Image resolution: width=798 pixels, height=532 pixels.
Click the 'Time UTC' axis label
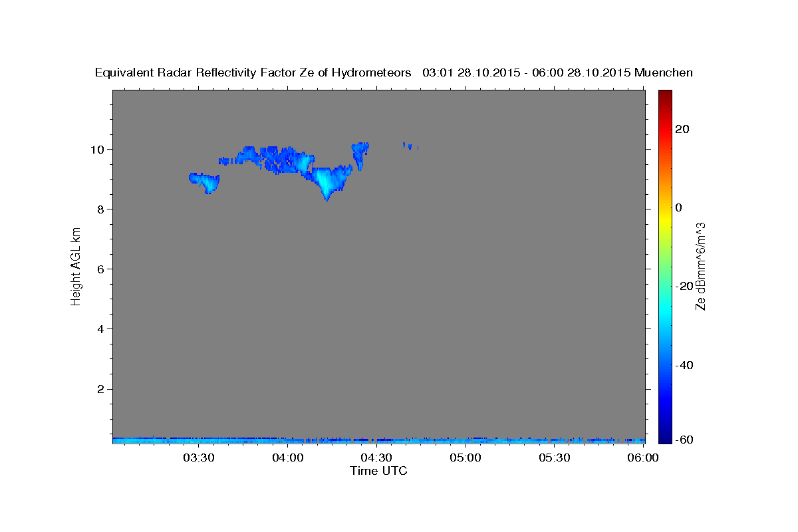pyautogui.click(x=378, y=471)
